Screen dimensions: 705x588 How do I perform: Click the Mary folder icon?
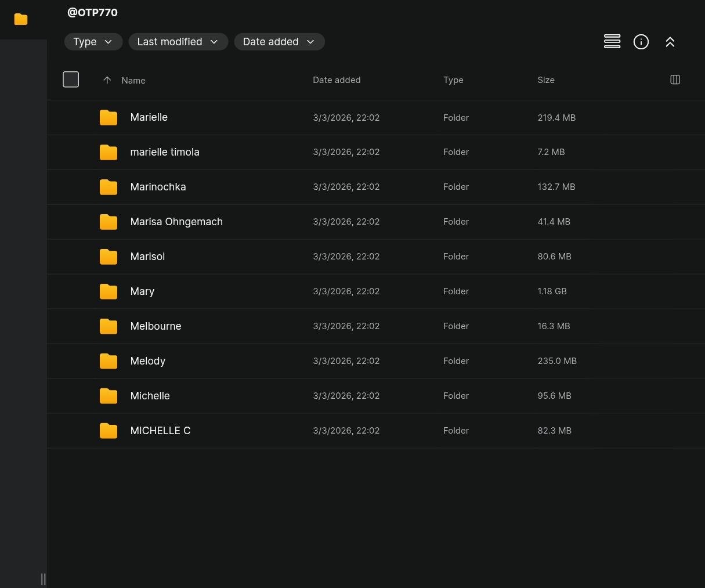(x=109, y=291)
